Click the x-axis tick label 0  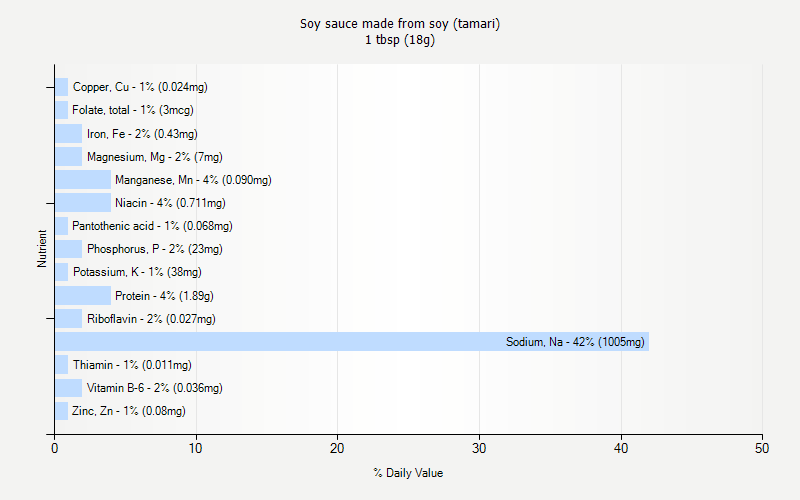click(x=55, y=448)
